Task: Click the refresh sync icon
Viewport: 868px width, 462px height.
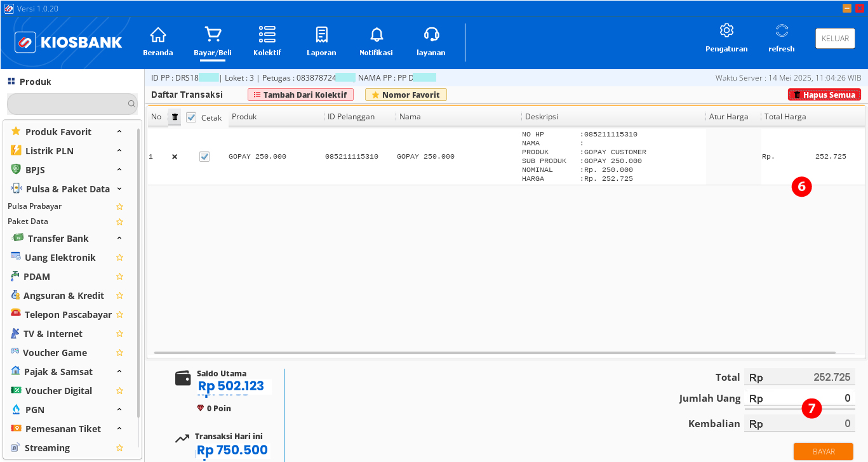Action: [782, 30]
